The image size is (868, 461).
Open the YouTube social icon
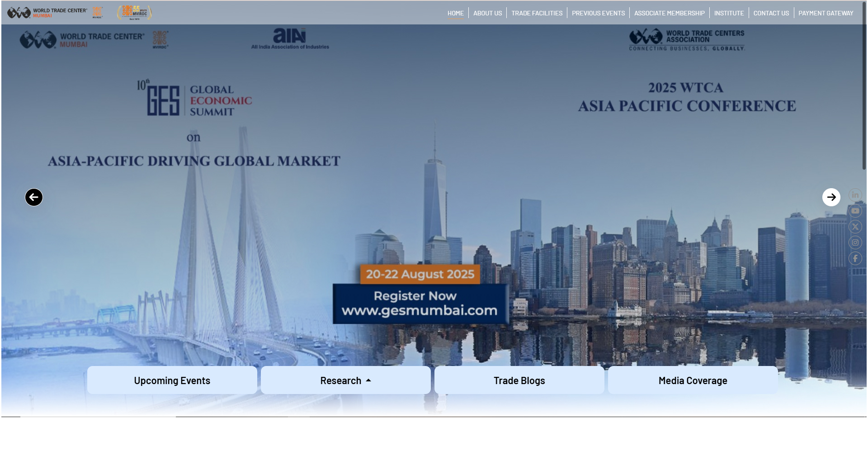click(x=855, y=211)
